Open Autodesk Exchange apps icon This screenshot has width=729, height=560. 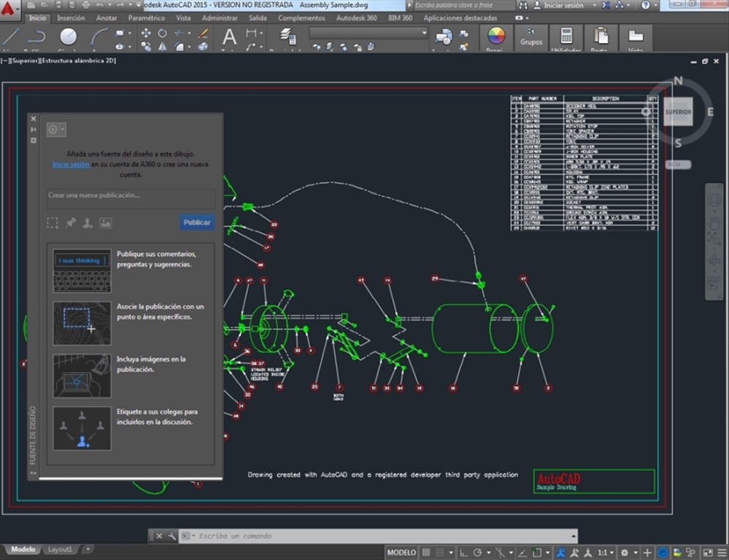click(x=606, y=5)
